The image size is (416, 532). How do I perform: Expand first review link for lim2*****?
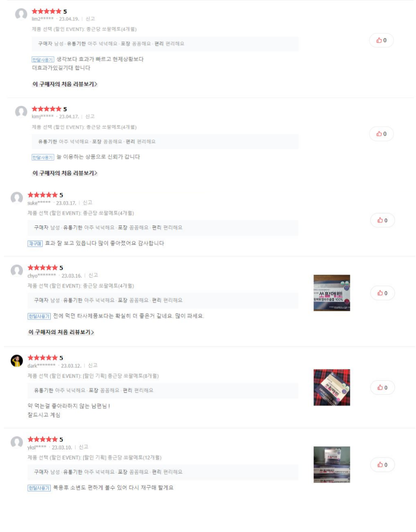(x=65, y=84)
